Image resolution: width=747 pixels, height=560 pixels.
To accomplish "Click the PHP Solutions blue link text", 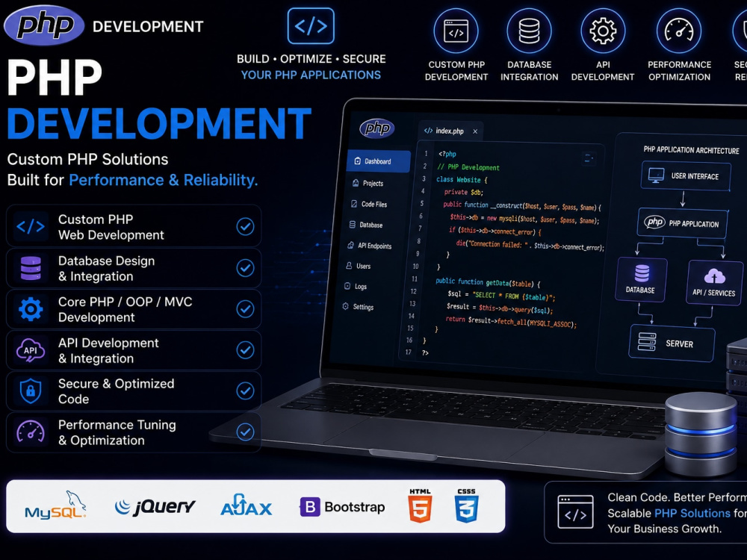I will tap(692, 514).
